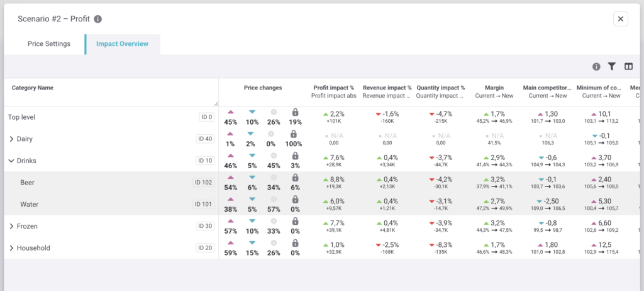Open the filter funnel icon
The width and height of the screenshot is (644, 291).
pyautogui.click(x=611, y=66)
